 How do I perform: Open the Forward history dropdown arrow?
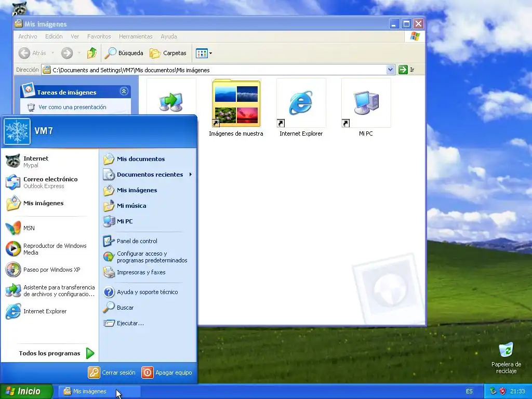[x=79, y=53]
